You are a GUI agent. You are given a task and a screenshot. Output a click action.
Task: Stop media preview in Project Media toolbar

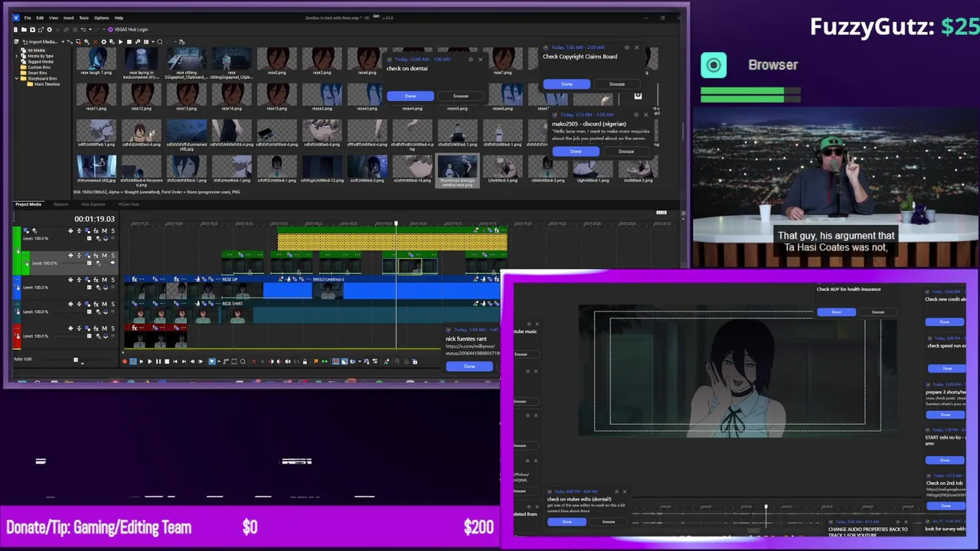point(129,41)
